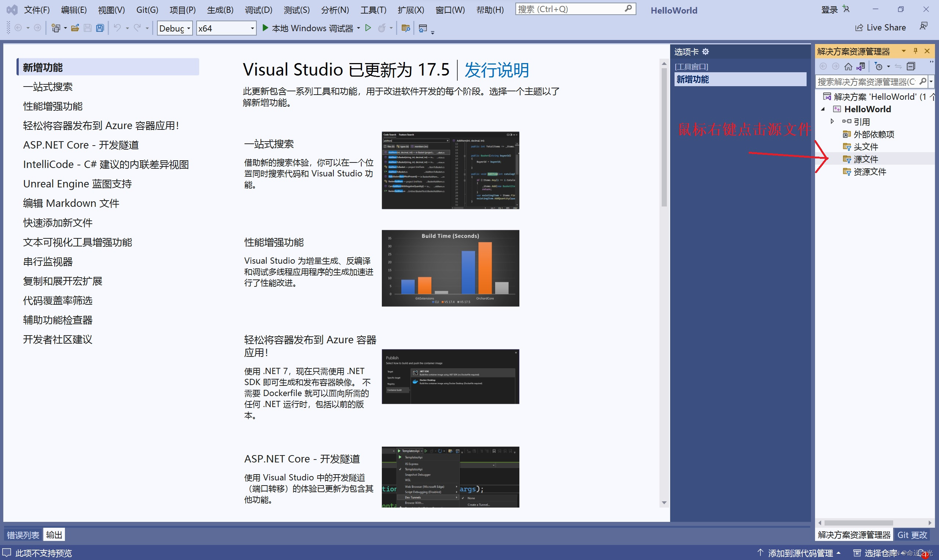This screenshot has width=939, height=560.
Task: Open the 文件(F) menu
Action: [37, 10]
